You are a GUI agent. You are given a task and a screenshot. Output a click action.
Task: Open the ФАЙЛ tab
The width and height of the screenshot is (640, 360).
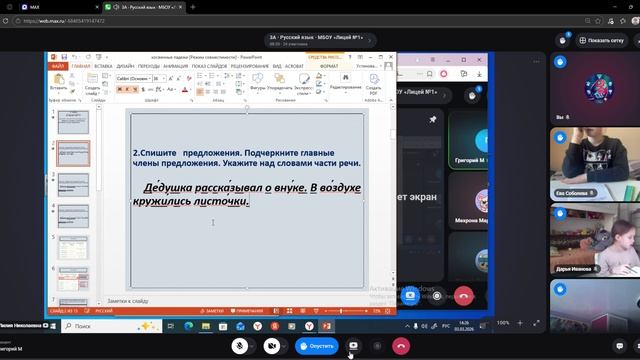[x=58, y=66]
